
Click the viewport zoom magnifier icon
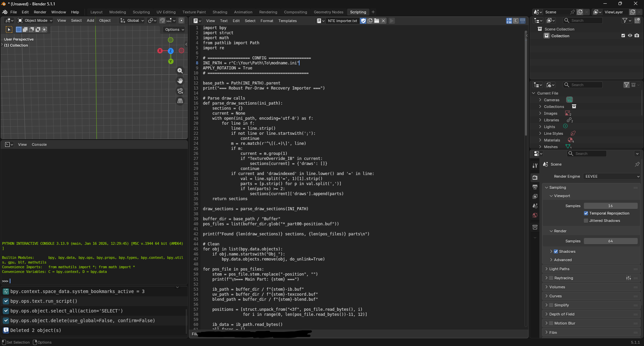click(x=180, y=71)
